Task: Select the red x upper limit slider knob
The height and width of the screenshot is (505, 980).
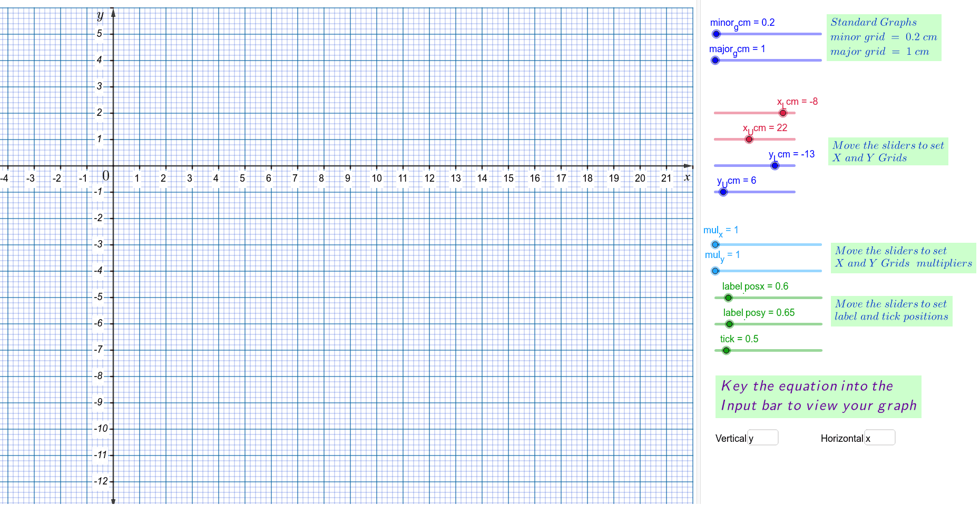Action: 749,140
